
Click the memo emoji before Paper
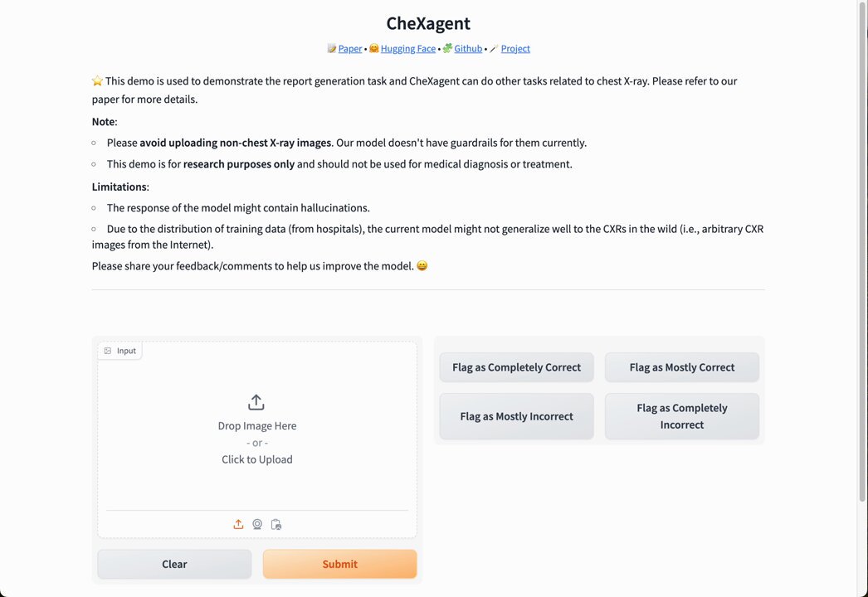coord(332,48)
